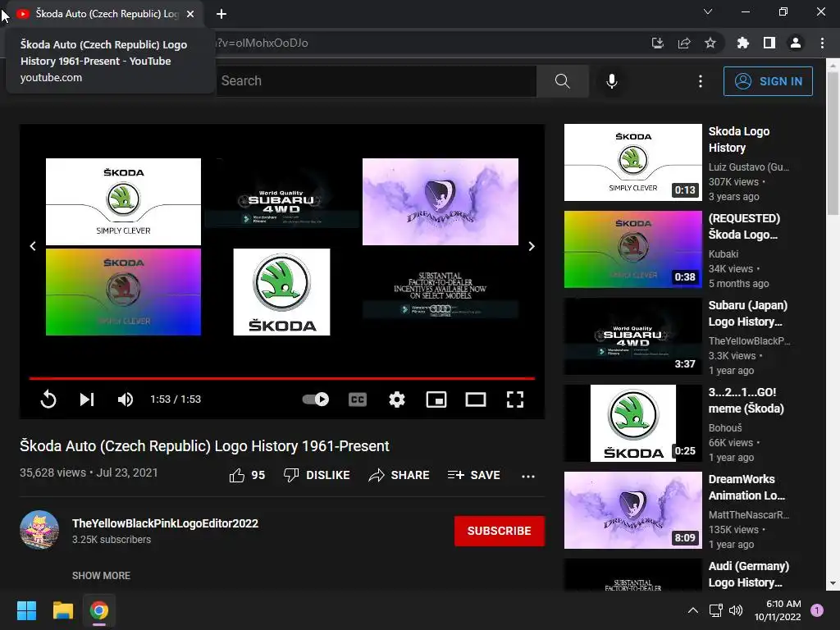Share this page from address bar
This screenshot has width=840, height=630.
point(684,43)
